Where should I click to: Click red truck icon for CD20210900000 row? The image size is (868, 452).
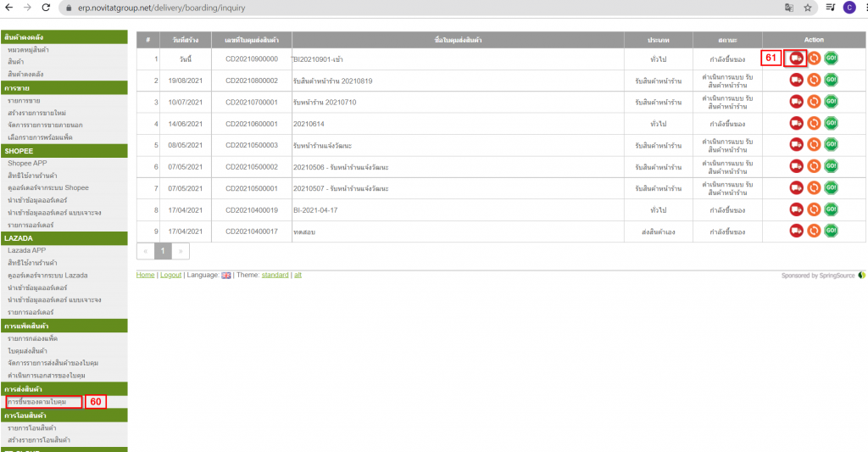796,59
